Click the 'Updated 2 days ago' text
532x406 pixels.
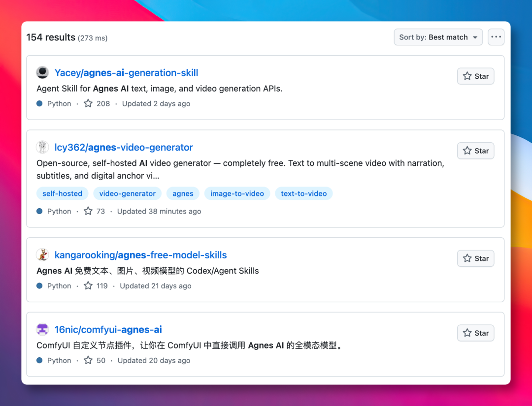click(x=156, y=104)
